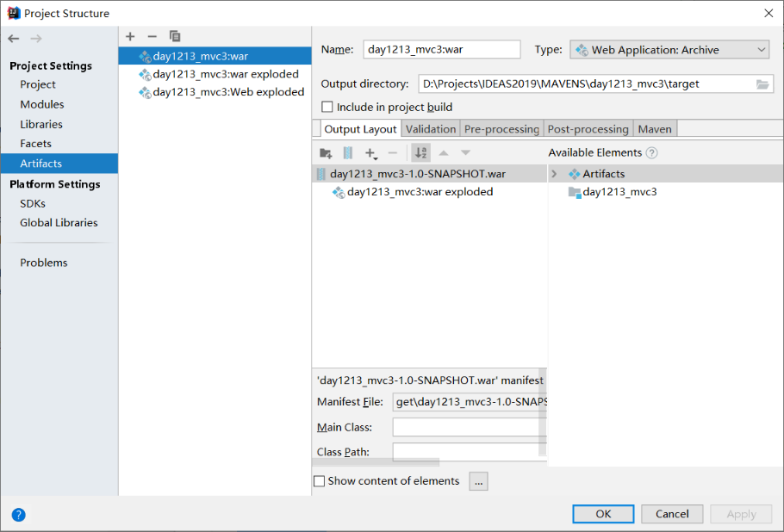Close the Project Structure dialog
The width and height of the screenshot is (784, 532).
[x=768, y=13]
